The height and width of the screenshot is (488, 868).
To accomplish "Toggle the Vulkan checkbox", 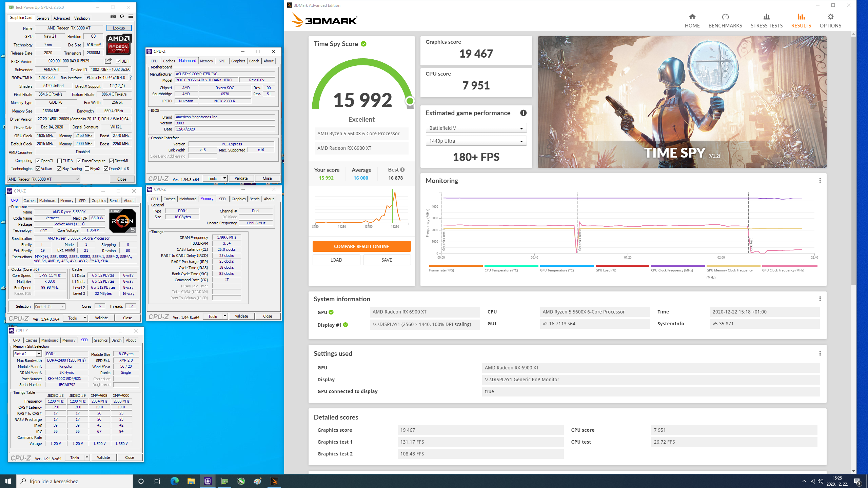I will click(38, 169).
